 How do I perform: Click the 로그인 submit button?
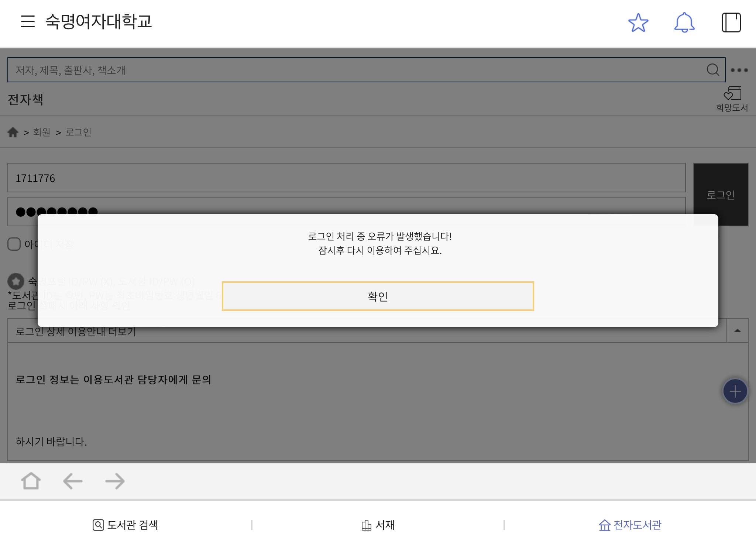[721, 195]
